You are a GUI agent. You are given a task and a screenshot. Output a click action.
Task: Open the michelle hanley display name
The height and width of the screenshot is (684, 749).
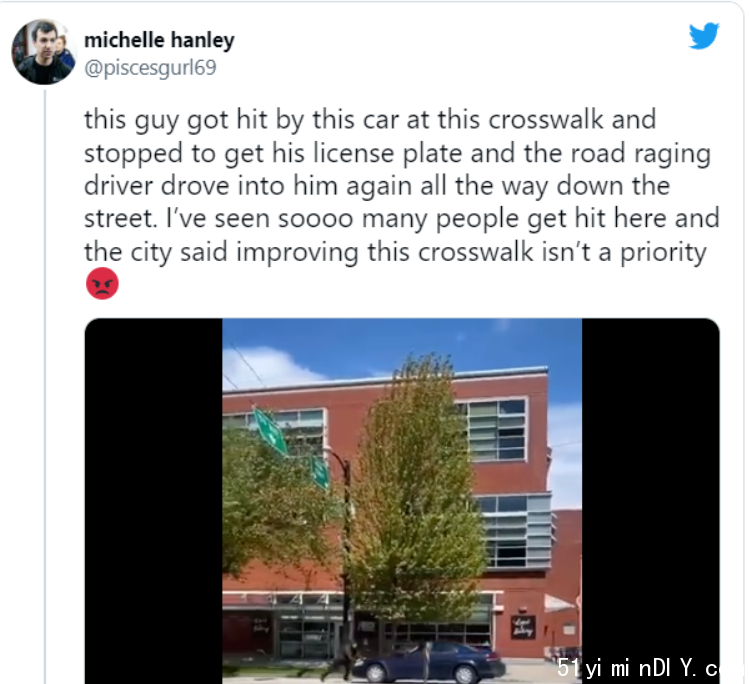click(159, 40)
